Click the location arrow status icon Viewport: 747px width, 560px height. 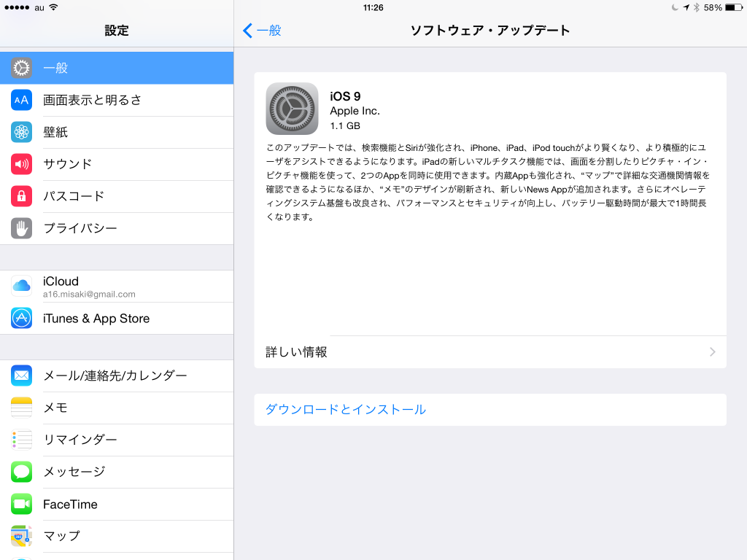686,7
